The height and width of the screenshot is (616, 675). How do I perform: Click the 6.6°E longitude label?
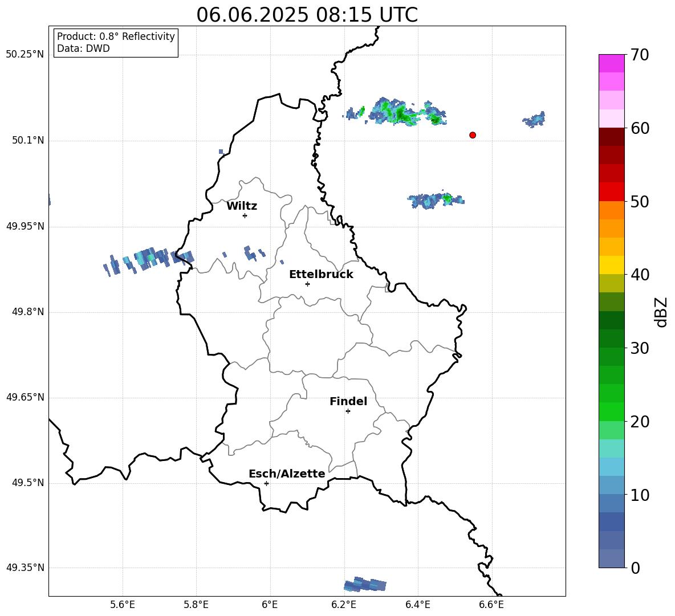tap(491, 605)
